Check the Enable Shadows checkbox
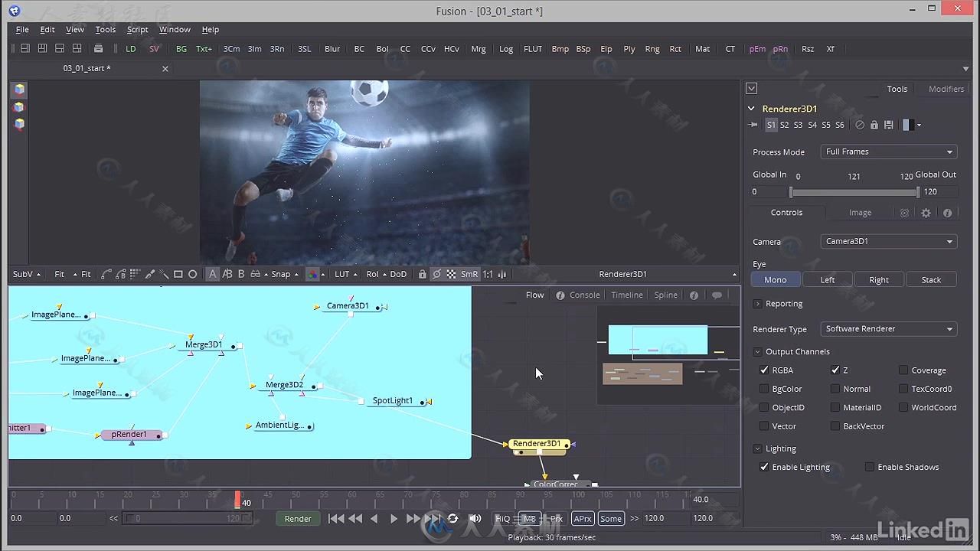Screen dimensions: 980x551 click(x=870, y=467)
